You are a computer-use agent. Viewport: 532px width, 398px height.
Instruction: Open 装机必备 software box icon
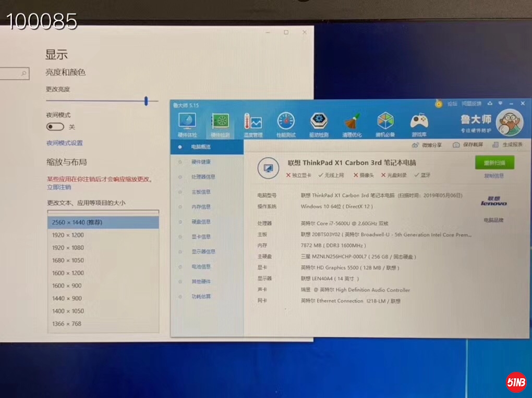click(x=385, y=125)
